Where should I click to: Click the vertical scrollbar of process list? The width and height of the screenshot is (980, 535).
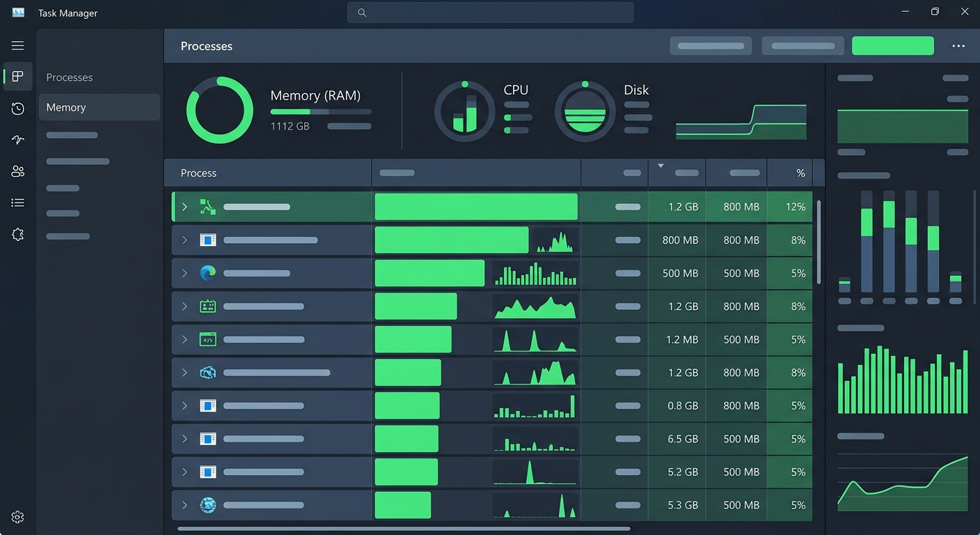point(819,242)
